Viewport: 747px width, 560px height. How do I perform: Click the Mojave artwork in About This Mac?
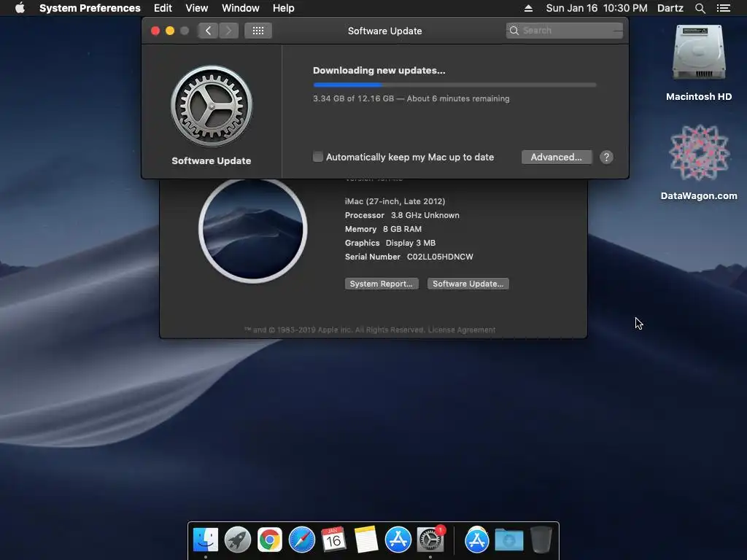coord(253,229)
